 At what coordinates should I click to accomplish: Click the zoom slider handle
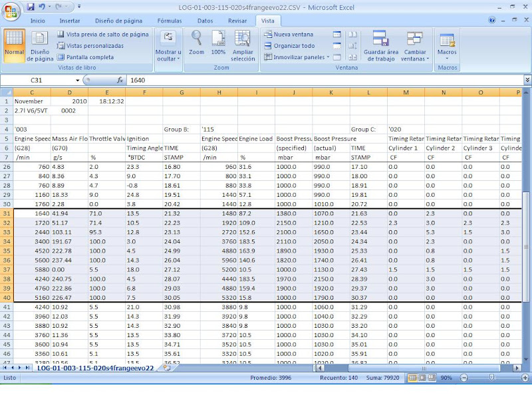tap(491, 377)
